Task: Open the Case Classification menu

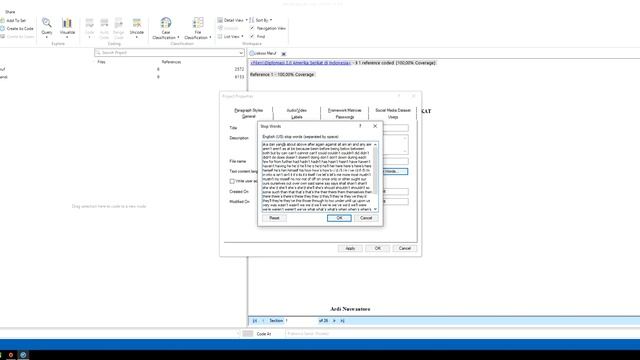Action: pyautogui.click(x=166, y=29)
